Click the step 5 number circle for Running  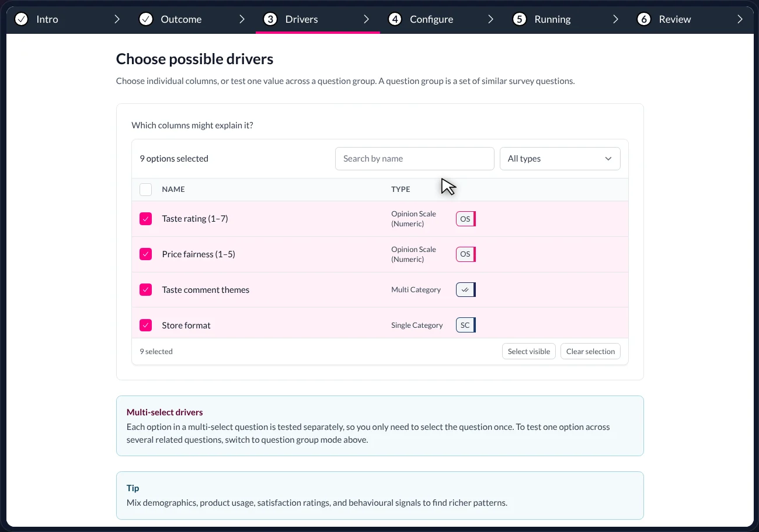point(520,19)
